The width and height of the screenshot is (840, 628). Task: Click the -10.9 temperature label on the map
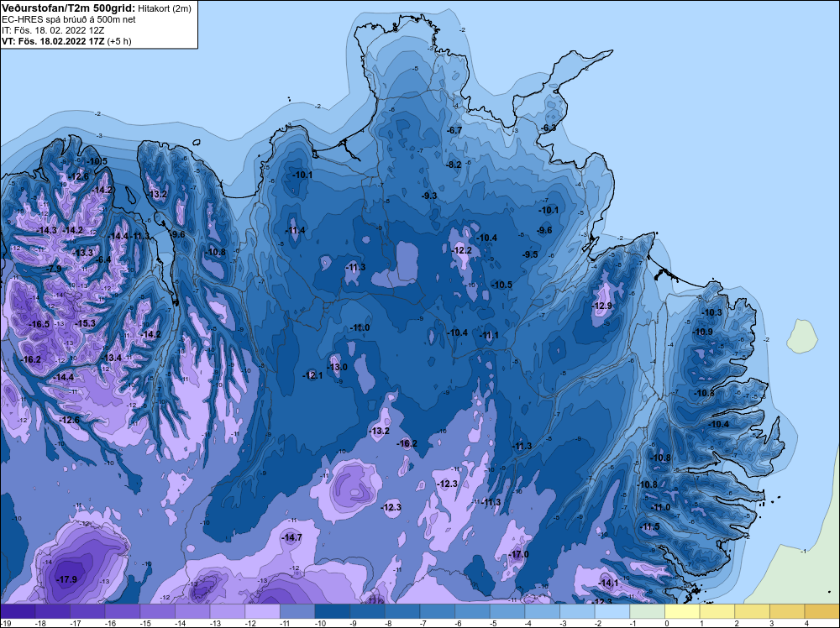tap(702, 332)
